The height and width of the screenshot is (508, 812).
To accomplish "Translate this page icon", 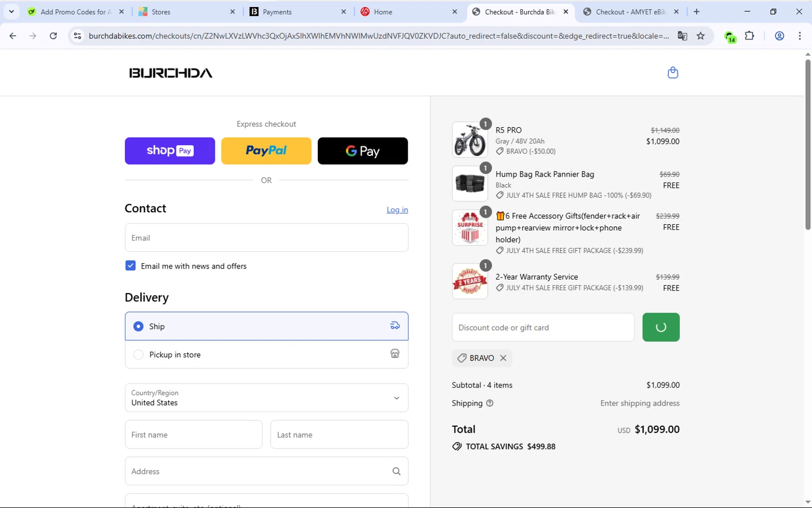I will point(683,36).
